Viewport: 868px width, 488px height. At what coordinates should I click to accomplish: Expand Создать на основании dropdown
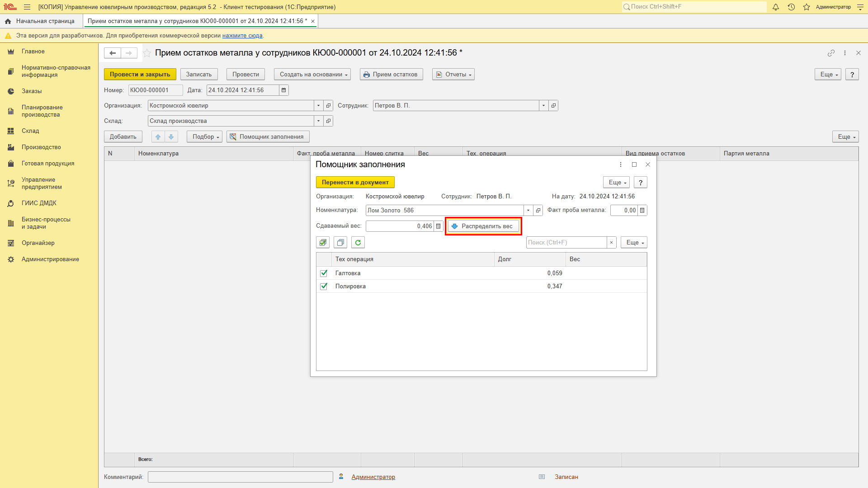point(313,75)
